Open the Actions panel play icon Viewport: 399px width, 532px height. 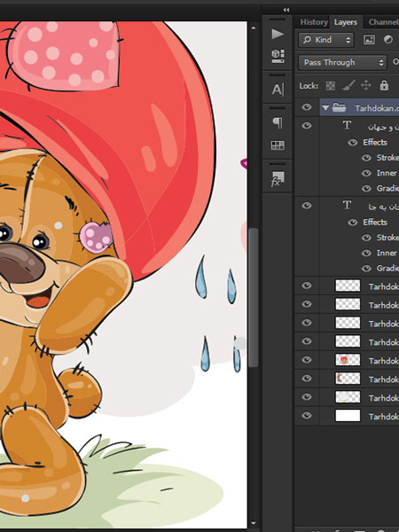pyautogui.click(x=278, y=34)
